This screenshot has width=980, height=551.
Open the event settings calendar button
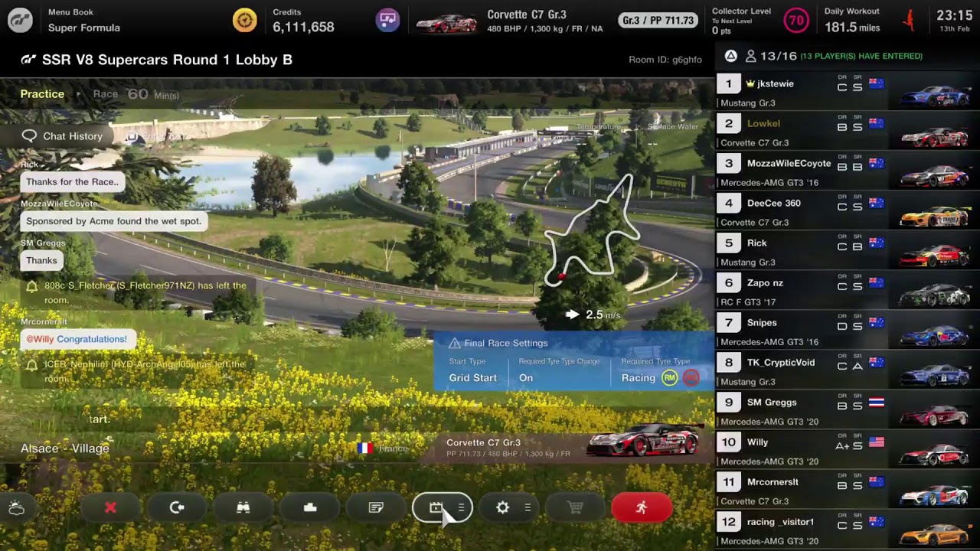coord(443,507)
